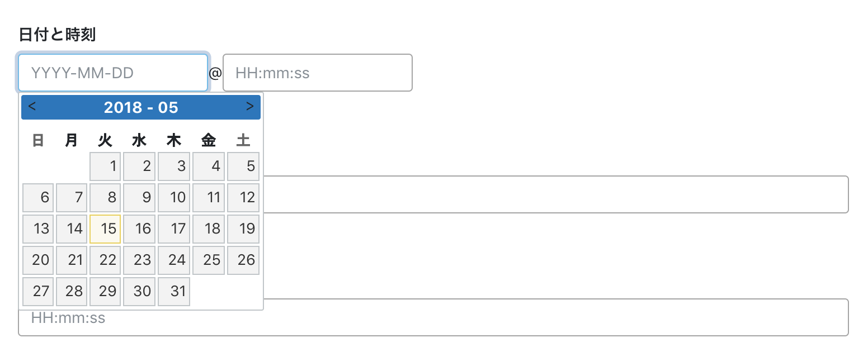This screenshot has width=868, height=352.
Task: Go to previous month arrow
Action: click(32, 107)
